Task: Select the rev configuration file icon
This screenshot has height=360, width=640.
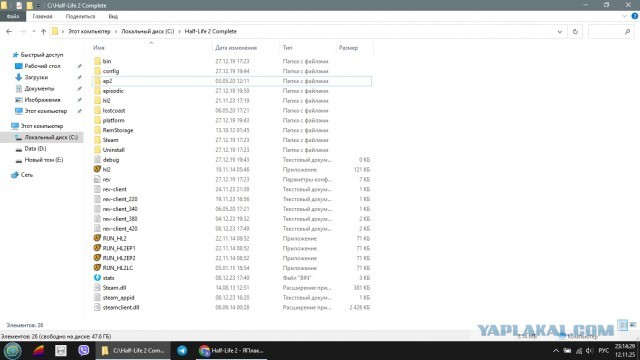Action: (97, 179)
